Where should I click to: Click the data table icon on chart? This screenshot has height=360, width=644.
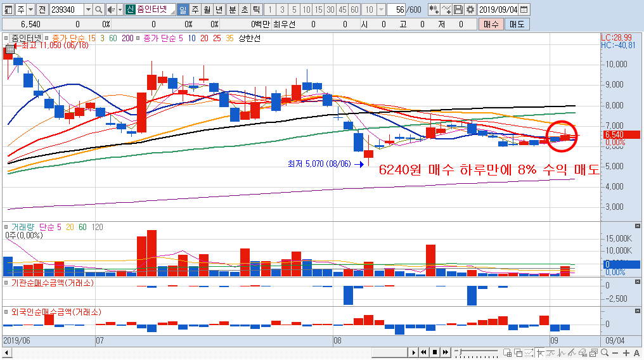point(10,49)
